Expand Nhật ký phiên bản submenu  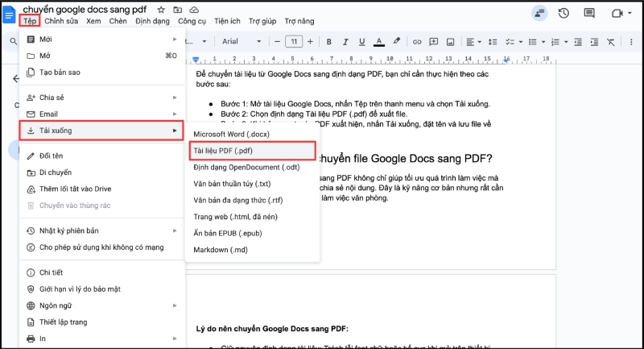tap(102, 231)
